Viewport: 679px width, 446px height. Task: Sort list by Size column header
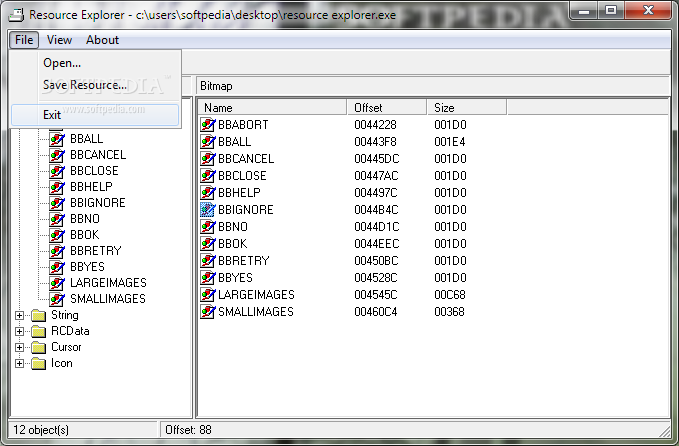tap(467, 107)
